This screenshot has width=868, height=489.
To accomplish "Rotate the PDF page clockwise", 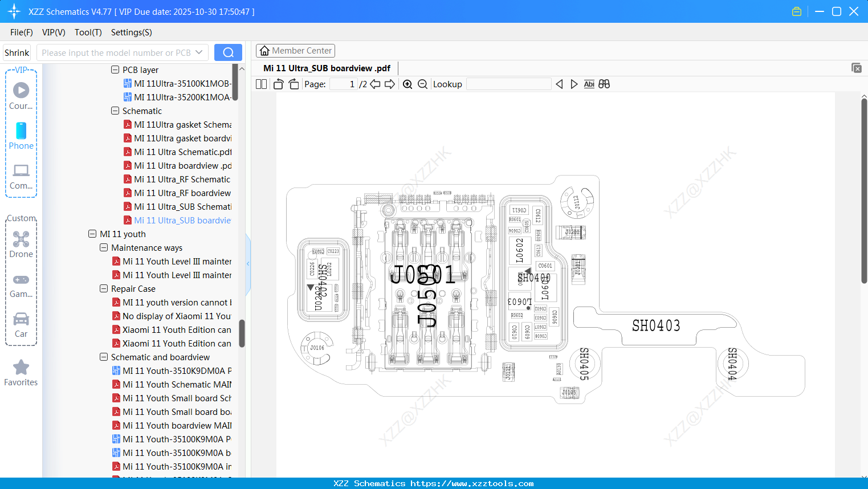I will click(293, 84).
